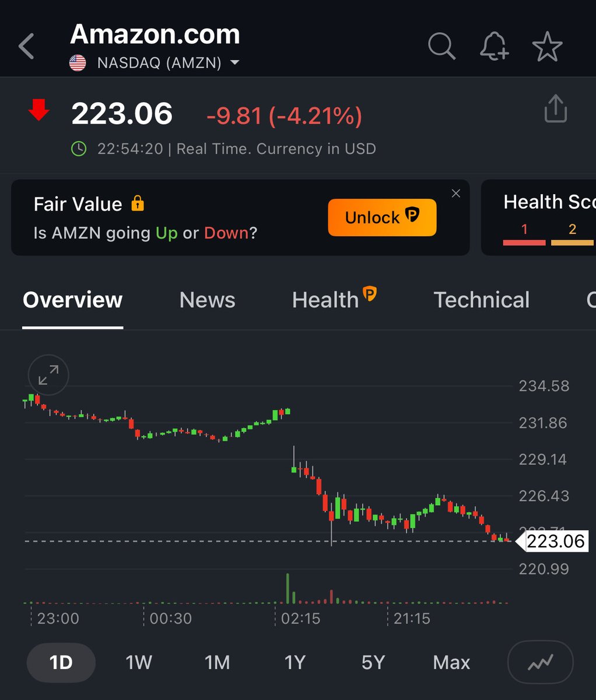Image resolution: width=596 pixels, height=700 pixels.
Task: Share the AMZN quote page
Action: pyautogui.click(x=555, y=108)
